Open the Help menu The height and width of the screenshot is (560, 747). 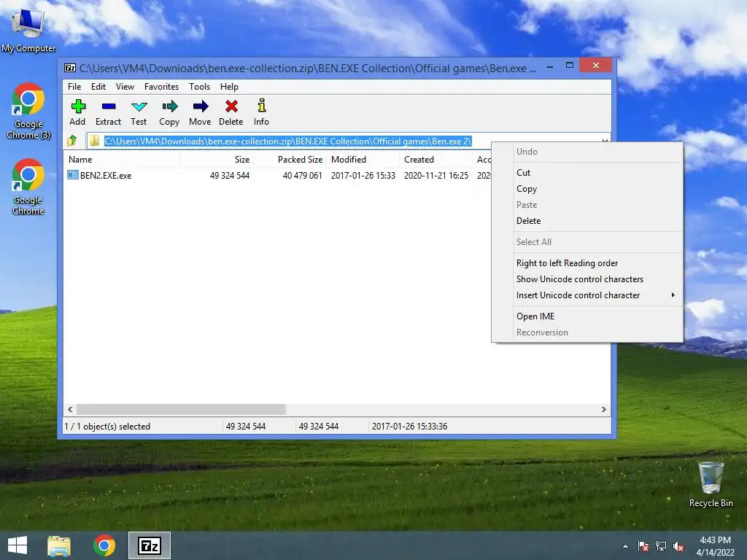pyautogui.click(x=229, y=87)
